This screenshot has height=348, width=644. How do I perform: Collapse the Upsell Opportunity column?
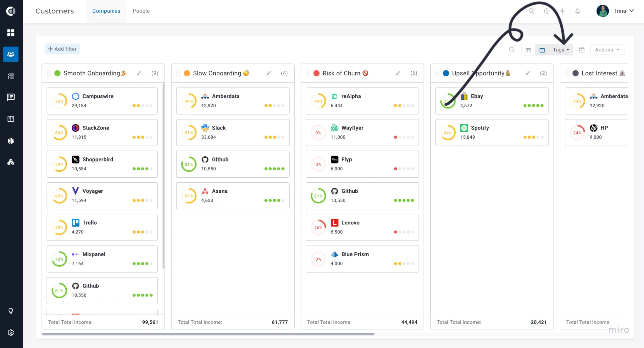pos(528,73)
